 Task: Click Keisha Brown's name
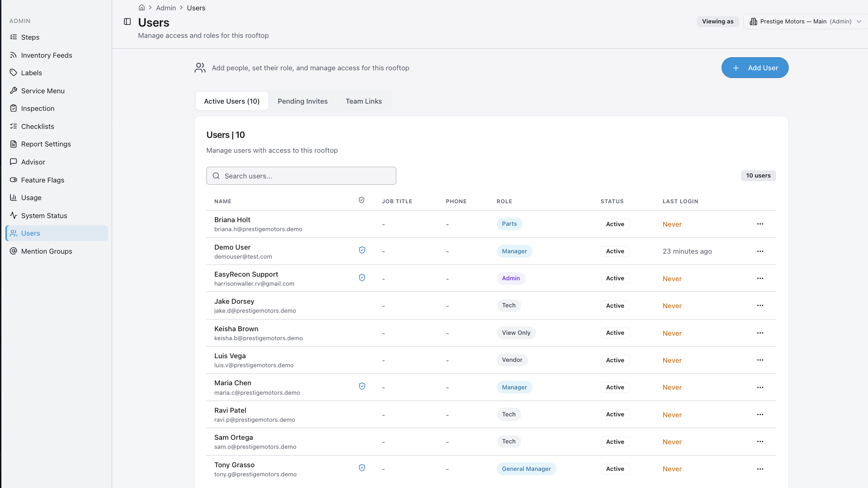pos(236,329)
